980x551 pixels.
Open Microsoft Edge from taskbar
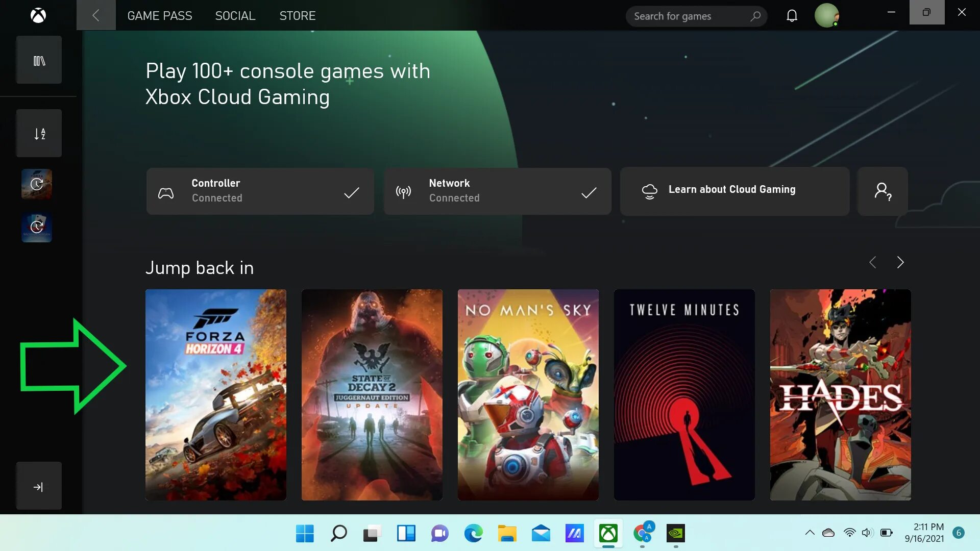473,534
